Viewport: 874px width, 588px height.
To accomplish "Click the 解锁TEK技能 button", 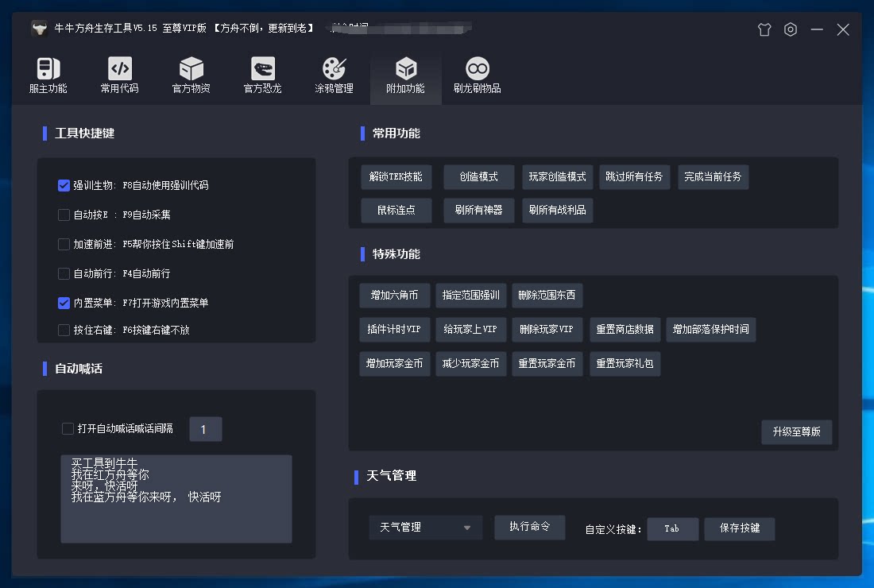I will pyautogui.click(x=396, y=177).
